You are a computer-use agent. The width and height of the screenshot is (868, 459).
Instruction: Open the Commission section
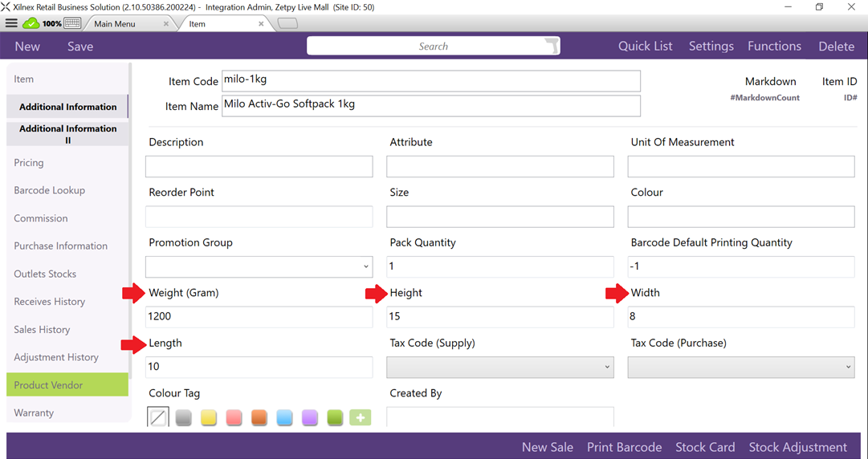click(41, 218)
